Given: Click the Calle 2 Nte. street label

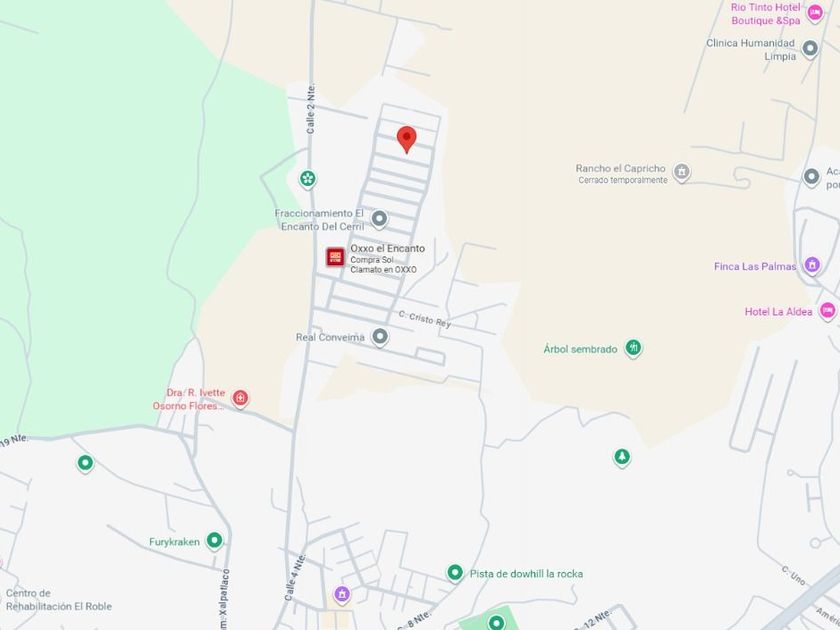Looking at the screenshot, I should [x=311, y=109].
